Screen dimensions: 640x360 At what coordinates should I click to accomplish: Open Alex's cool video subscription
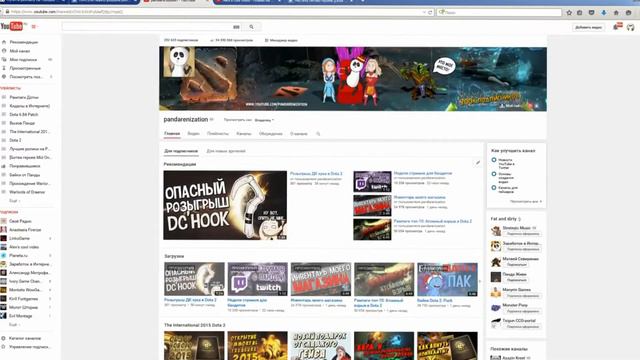click(x=24, y=247)
